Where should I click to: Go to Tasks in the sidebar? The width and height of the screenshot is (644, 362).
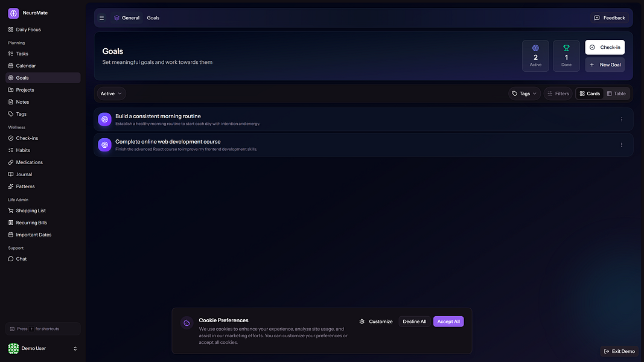(43, 54)
